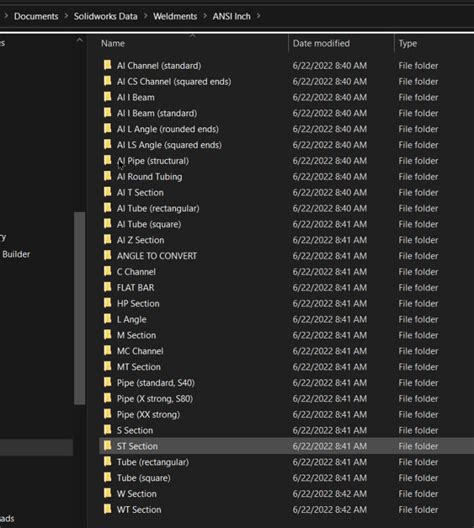Click the HP Section folder icon
The image size is (474, 528).
pyautogui.click(x=107, y=303)
